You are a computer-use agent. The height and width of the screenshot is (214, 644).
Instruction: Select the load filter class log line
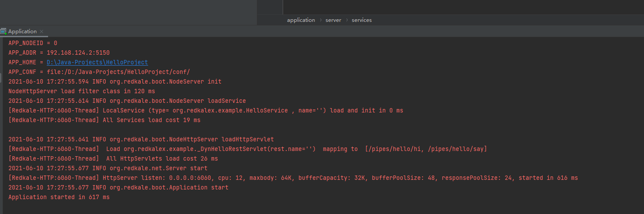tap(82, 91)
